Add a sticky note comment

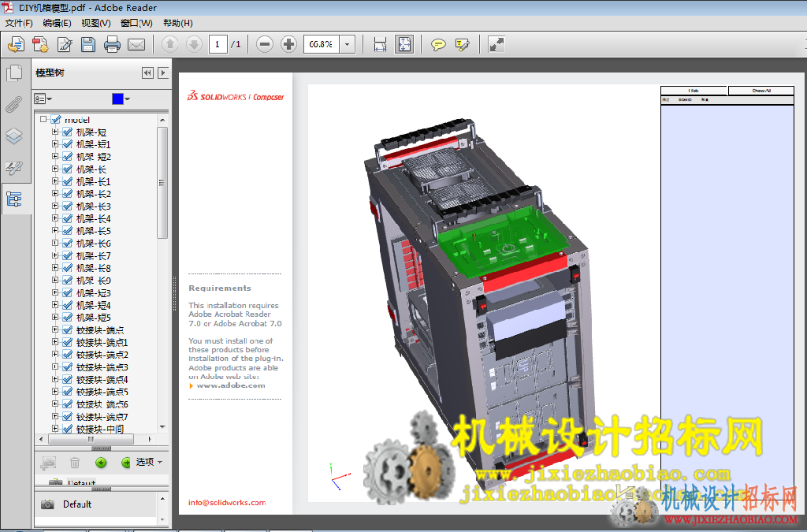[438, 45]
